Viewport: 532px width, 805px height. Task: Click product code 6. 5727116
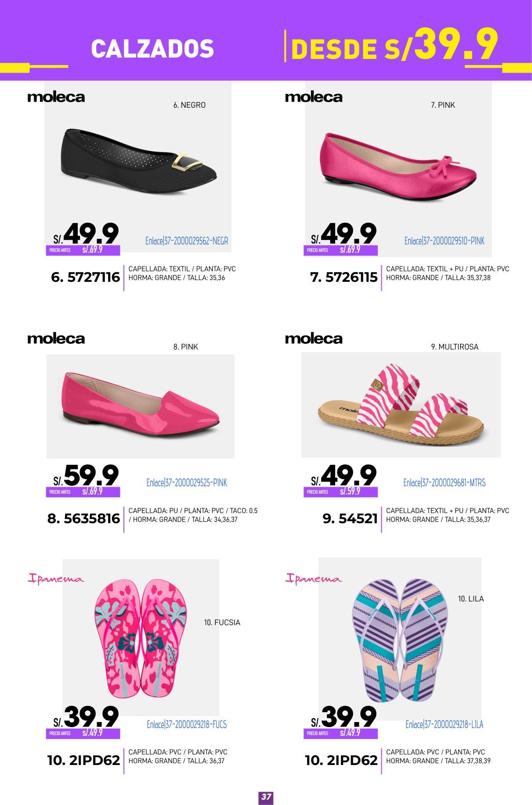(x=86, y=277)
